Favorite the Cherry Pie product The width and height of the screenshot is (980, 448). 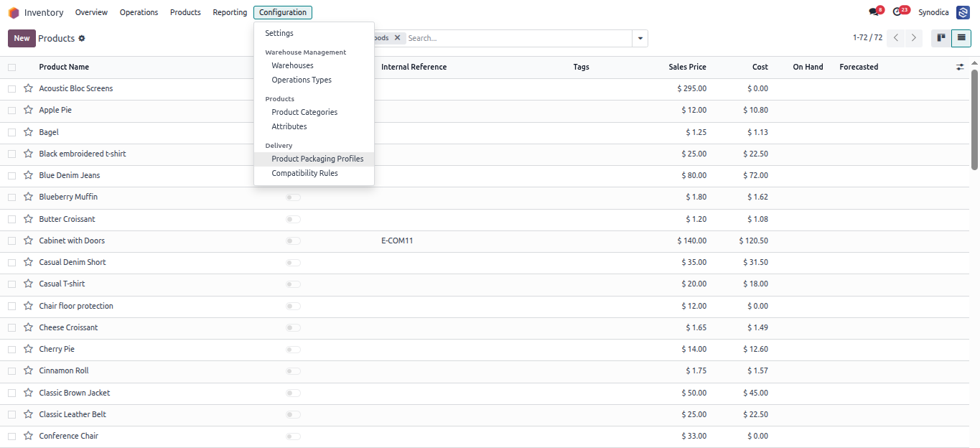tap(28, 349)
